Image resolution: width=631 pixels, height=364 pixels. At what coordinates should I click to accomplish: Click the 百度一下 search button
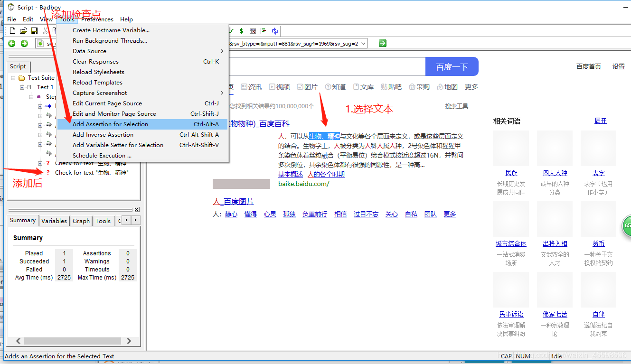point(452,67)
